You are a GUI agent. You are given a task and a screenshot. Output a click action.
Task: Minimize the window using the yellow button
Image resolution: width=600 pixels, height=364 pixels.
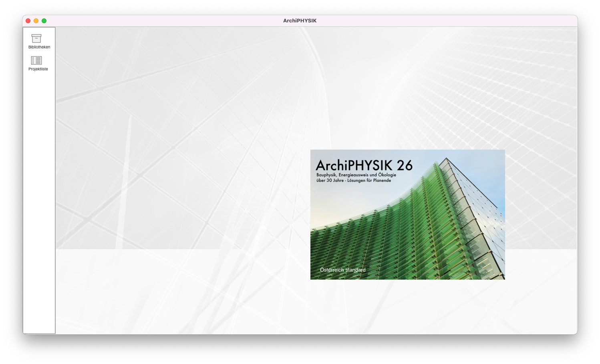pyautogui.click(x=36, y=21)
